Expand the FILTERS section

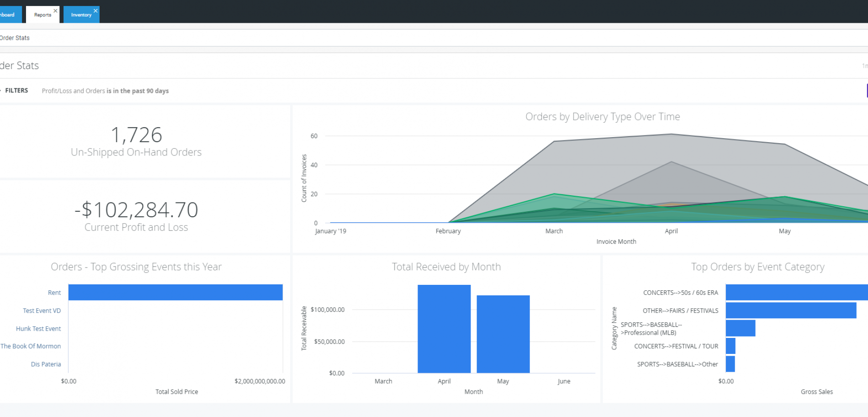pyautogui.click(x=16, y=90)
